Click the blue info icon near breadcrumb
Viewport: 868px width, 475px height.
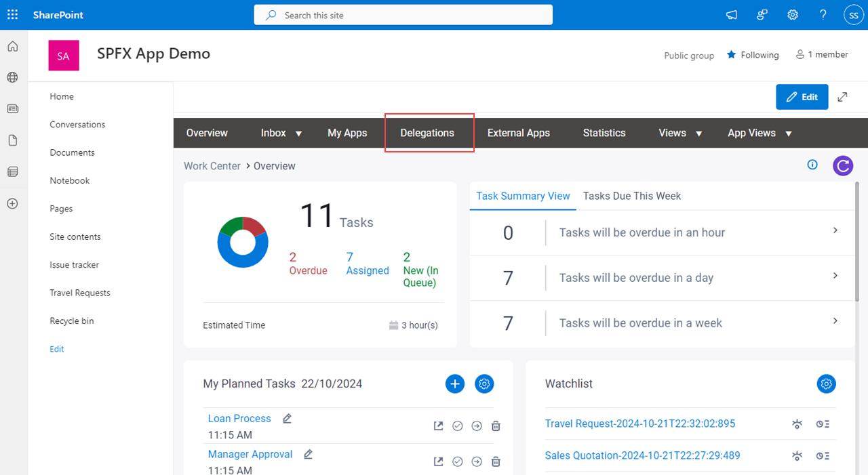[x=812, y=165]
